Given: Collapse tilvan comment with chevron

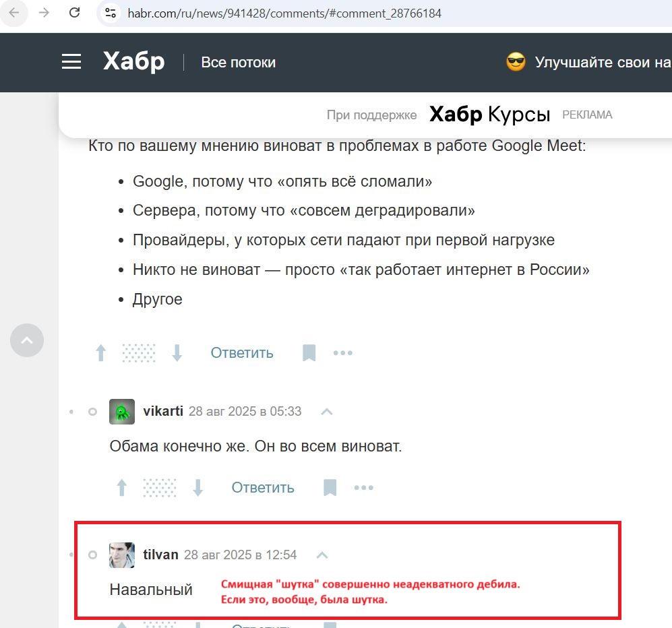Looking at the screenshot, I should pos(322,555).
